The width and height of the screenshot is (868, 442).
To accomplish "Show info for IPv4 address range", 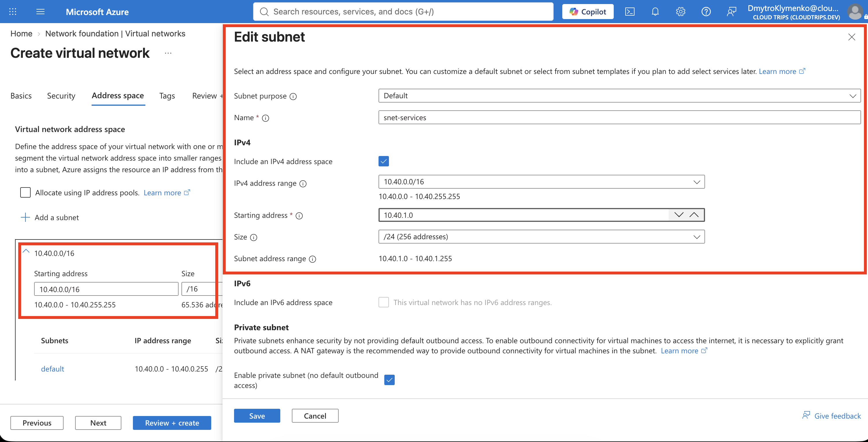I will (303, 184).
